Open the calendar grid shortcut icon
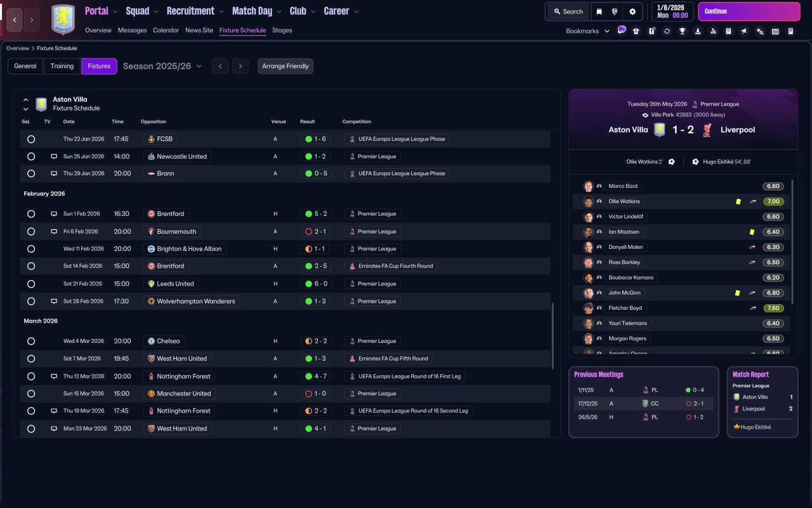Viewport: 812px width, 508px height. point(775,31)
